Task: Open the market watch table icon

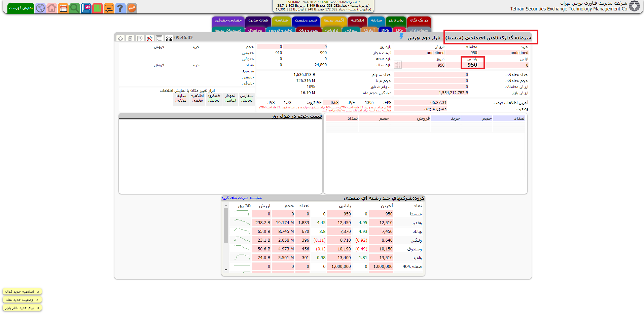Action: pos(63,8)
